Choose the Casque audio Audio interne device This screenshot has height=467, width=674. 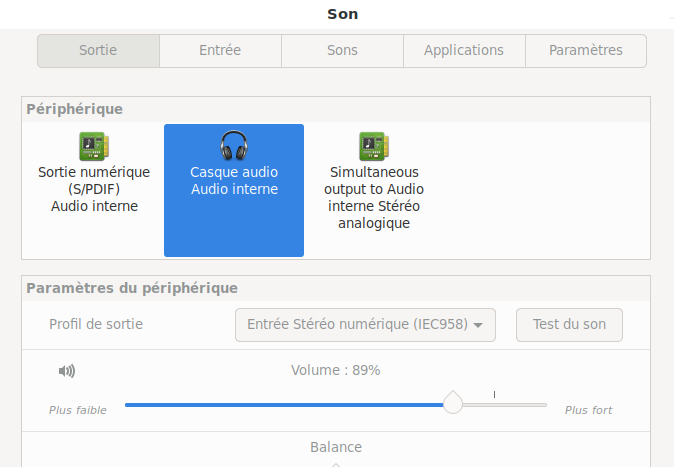point(234,190)
